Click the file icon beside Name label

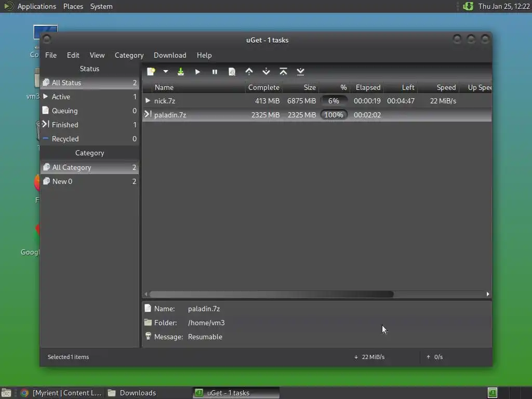[x=148, y=308]
